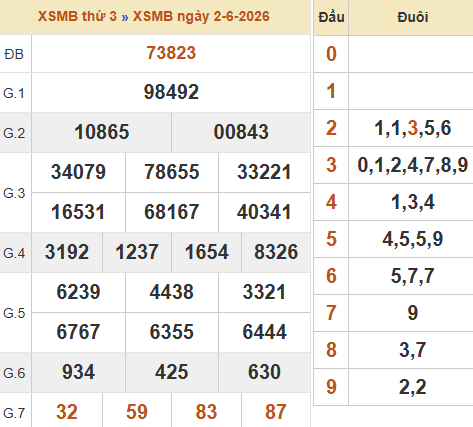Click G.5 number 6239
473x427 pixels.
pyautogui.click(x=78, y=292)
